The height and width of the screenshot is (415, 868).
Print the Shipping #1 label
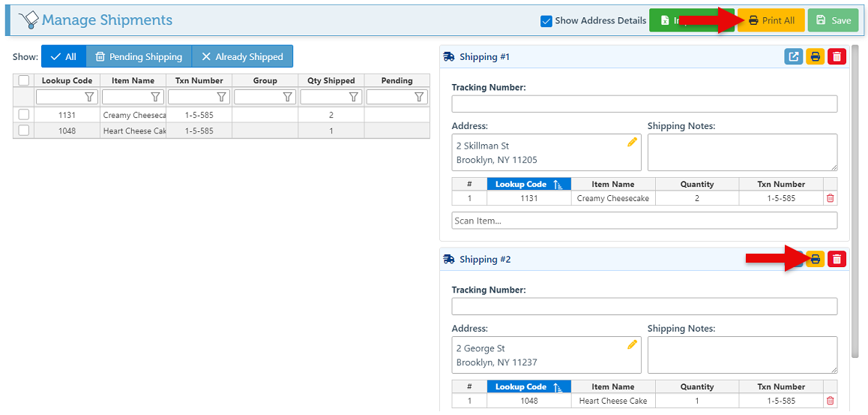coord(815,57)
